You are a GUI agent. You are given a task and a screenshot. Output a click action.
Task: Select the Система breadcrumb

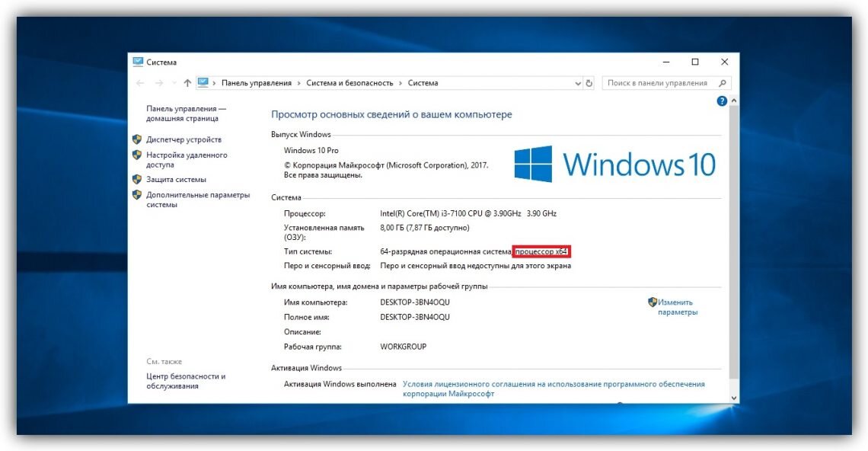[423, 83]
